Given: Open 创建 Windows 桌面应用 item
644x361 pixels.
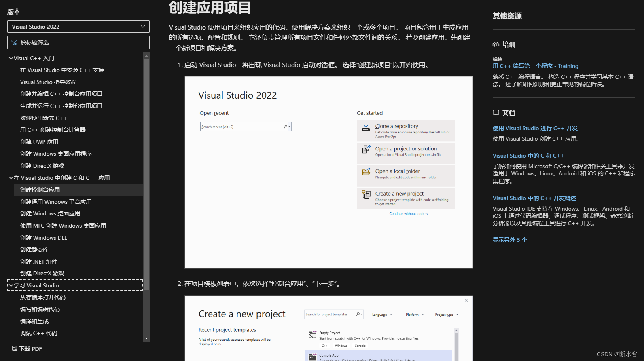Looking at the screenshot, I should pyautogui.click(x=50, y=213).
